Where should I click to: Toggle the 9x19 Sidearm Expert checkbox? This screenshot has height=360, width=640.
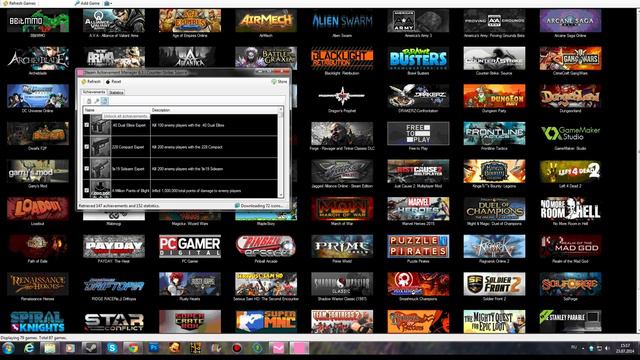point(87,168)
